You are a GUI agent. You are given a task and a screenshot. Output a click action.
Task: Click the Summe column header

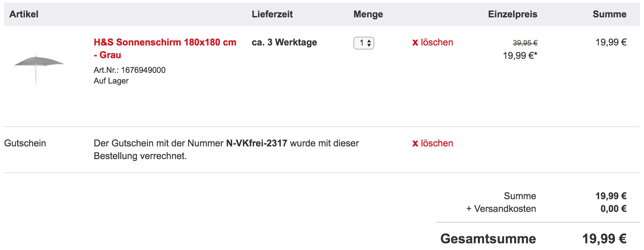609,14
